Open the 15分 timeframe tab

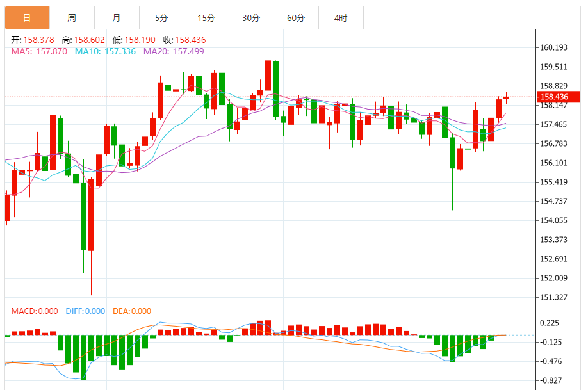(x=206, y=18)
